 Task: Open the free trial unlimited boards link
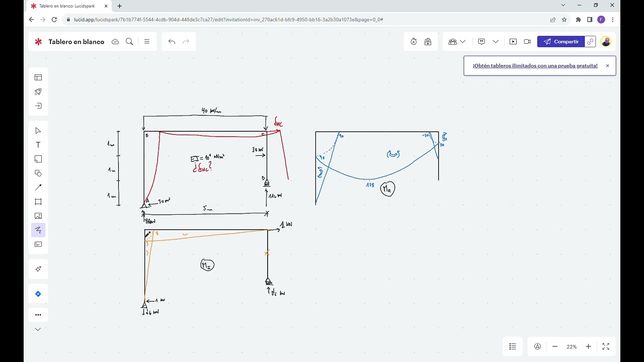pos(535,66)
